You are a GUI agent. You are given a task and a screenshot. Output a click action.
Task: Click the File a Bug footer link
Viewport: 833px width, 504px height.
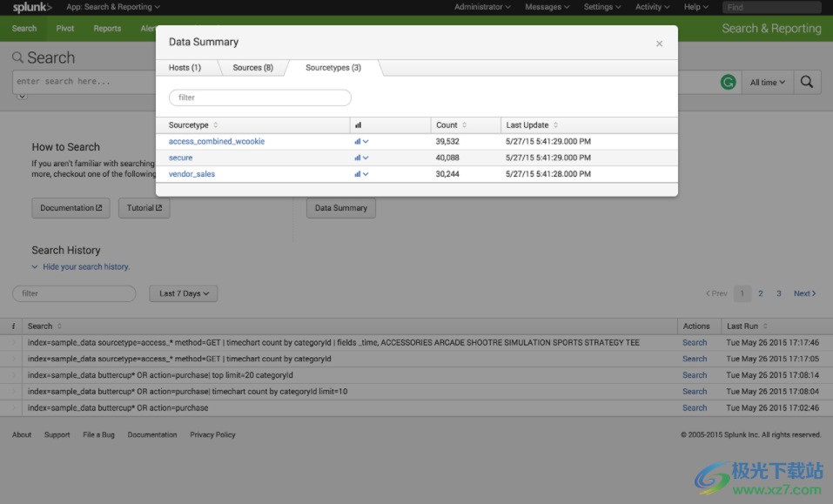pos(99,435)
